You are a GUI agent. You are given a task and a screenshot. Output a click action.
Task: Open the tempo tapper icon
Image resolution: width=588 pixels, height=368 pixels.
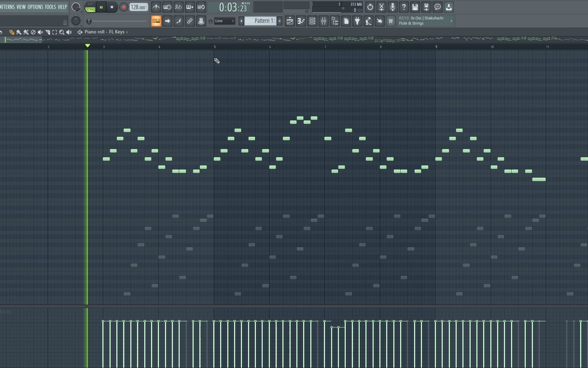click(x=369, y=21)
